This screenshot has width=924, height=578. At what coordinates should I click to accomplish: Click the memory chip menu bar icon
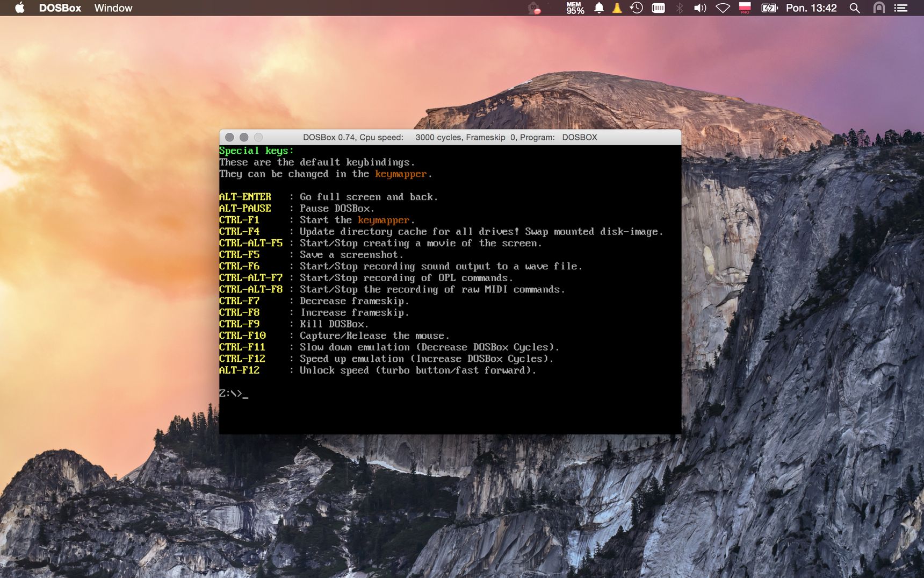[658, 8]
